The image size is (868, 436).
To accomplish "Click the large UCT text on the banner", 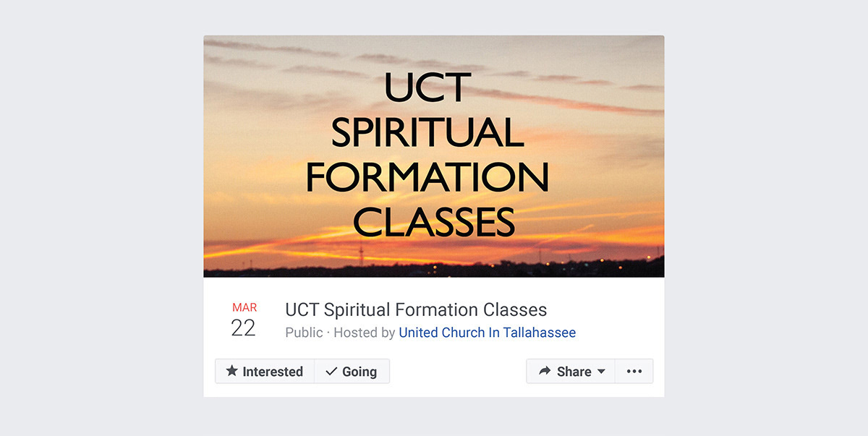I will pyautogui.click(x=427, y=88).
